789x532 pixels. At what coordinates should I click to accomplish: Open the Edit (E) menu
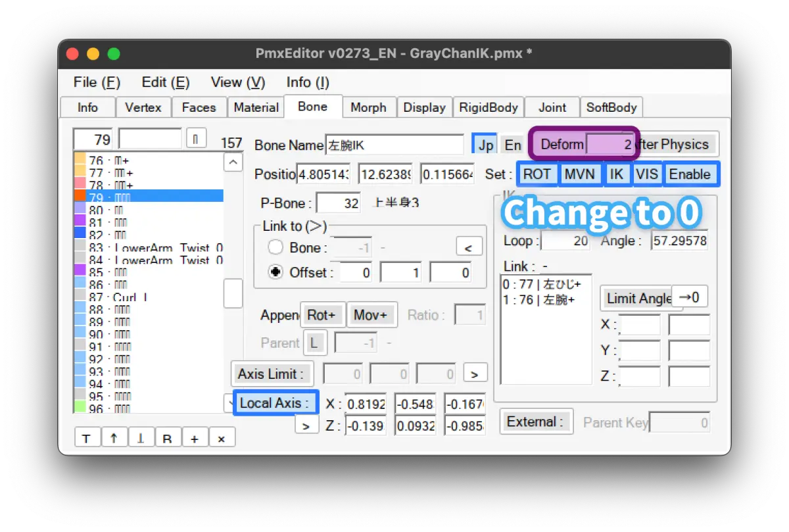point(166,82)
